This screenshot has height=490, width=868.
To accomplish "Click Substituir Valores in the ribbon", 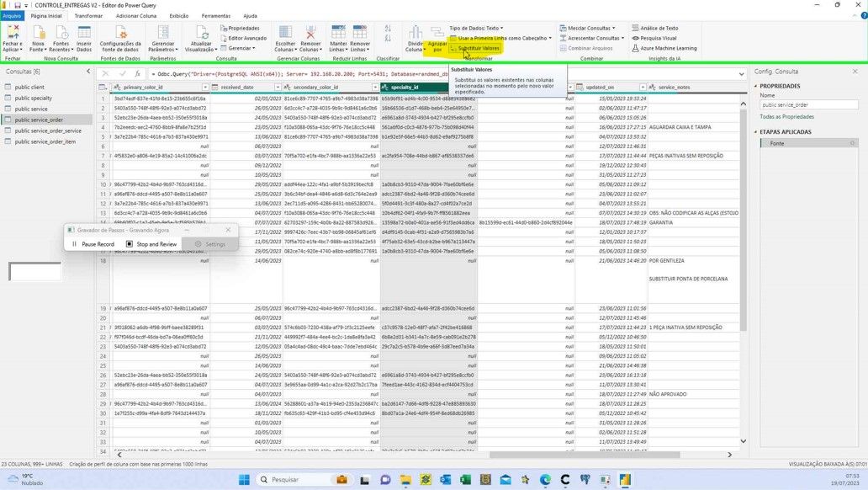I will 475,48.
